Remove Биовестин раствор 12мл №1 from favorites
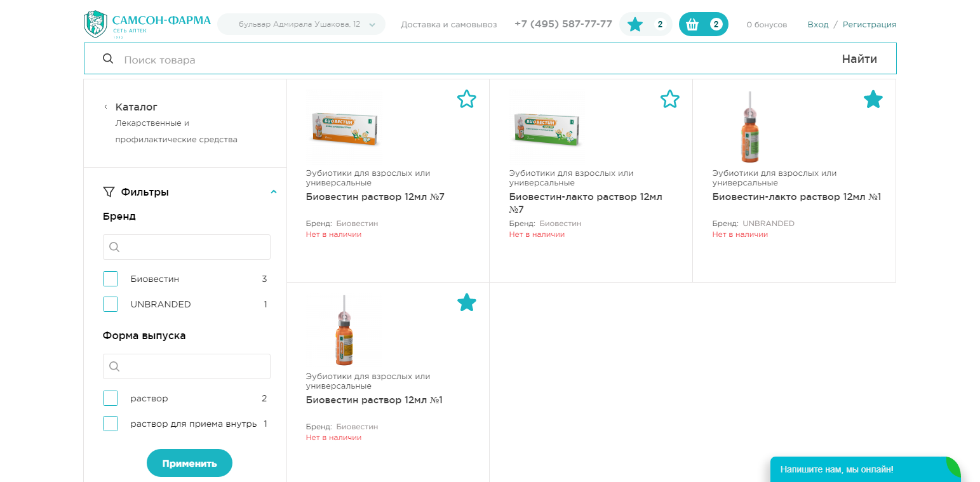 [x=467, y=302]
